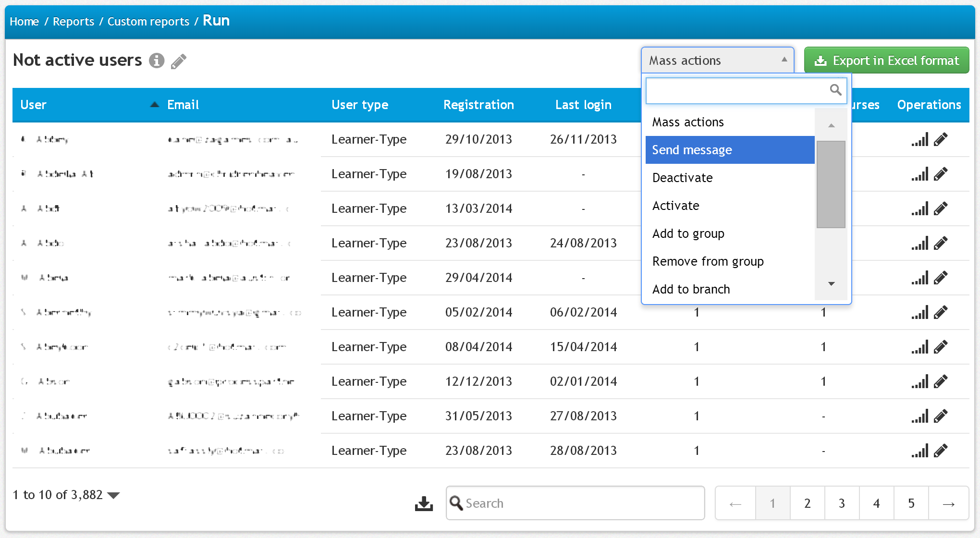Focus the bottom Search input field
980x538 pixels.
tap(581, 503)
